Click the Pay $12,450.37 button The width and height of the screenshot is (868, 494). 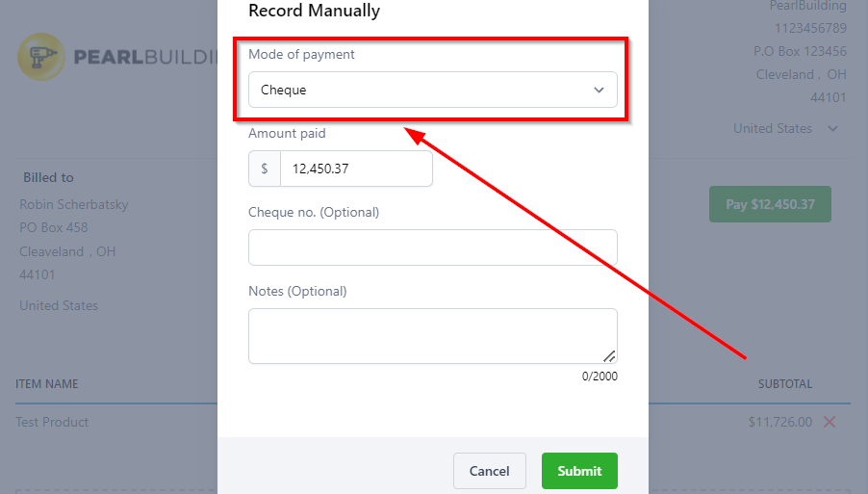(x=770, y=204)
